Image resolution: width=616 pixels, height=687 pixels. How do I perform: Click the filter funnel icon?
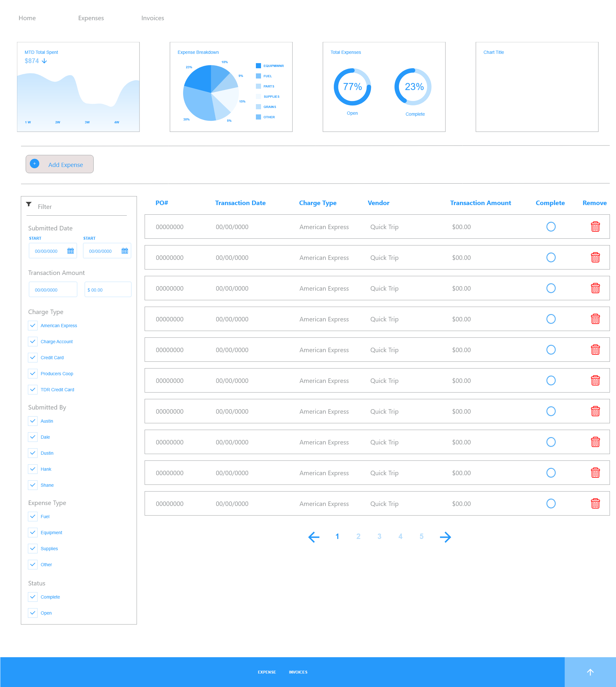click(x=29, y=204)
